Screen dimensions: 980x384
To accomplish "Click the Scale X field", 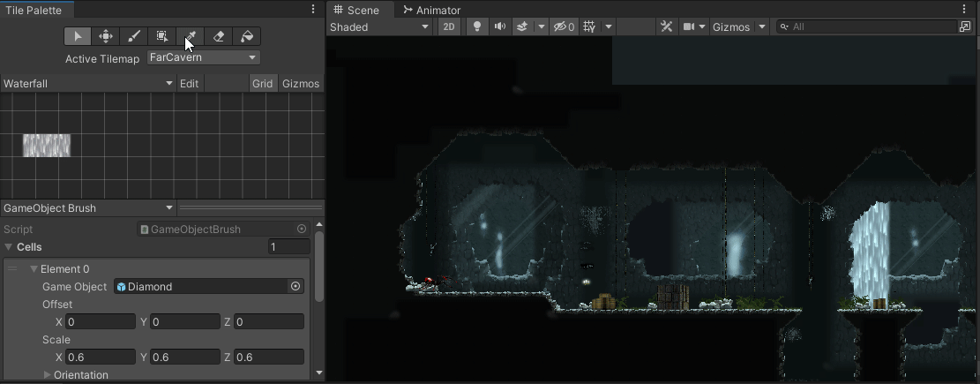I will tap(100, 358).
